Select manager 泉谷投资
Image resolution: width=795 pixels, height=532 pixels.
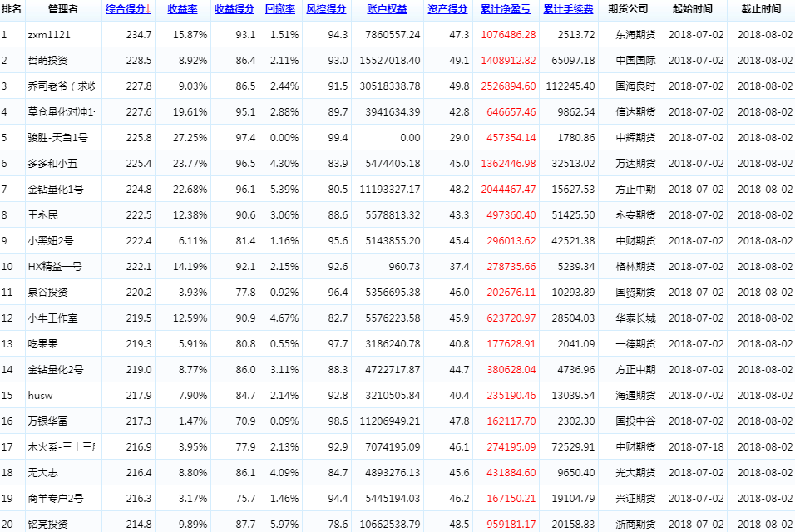[x=47, y=293]
